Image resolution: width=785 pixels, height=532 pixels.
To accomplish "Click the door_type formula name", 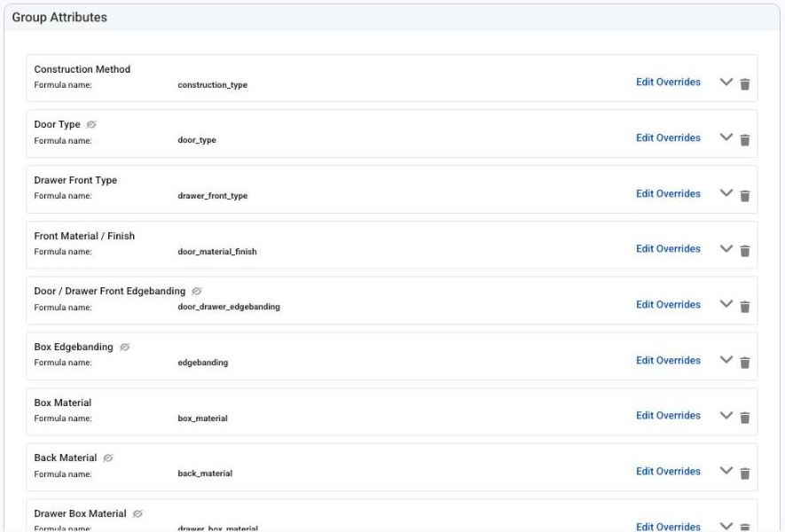I will [197, 140].
